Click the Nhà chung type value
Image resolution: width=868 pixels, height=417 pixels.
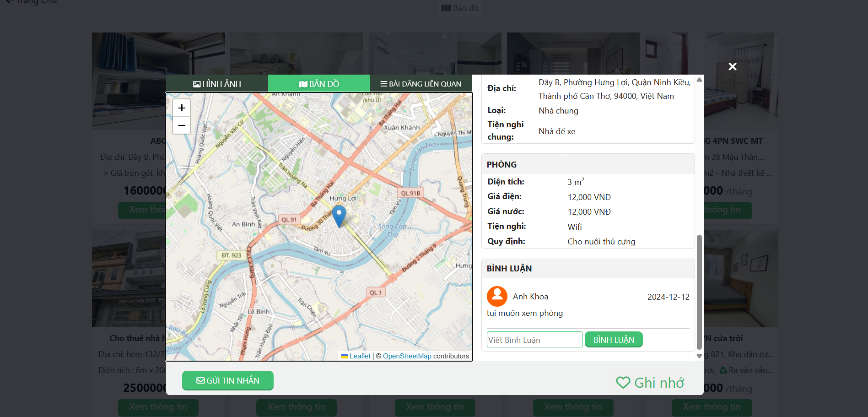click(x=558, y=111)
